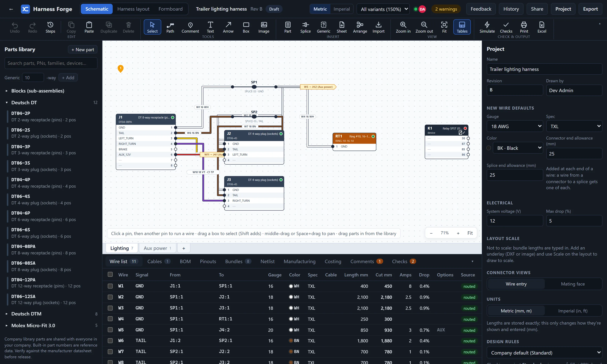Open the Design rules Company default dropdown
Screen dimensions: 607x364
coord(544,353)
